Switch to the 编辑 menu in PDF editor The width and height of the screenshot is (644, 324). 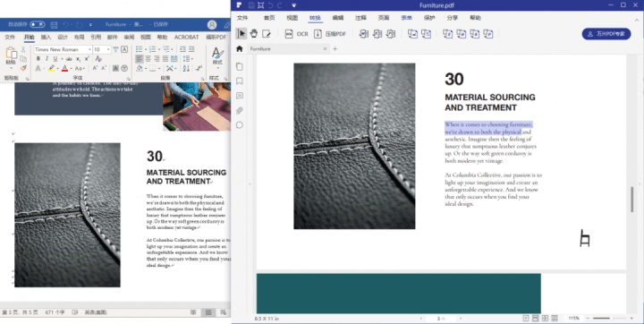click(337, 18)
